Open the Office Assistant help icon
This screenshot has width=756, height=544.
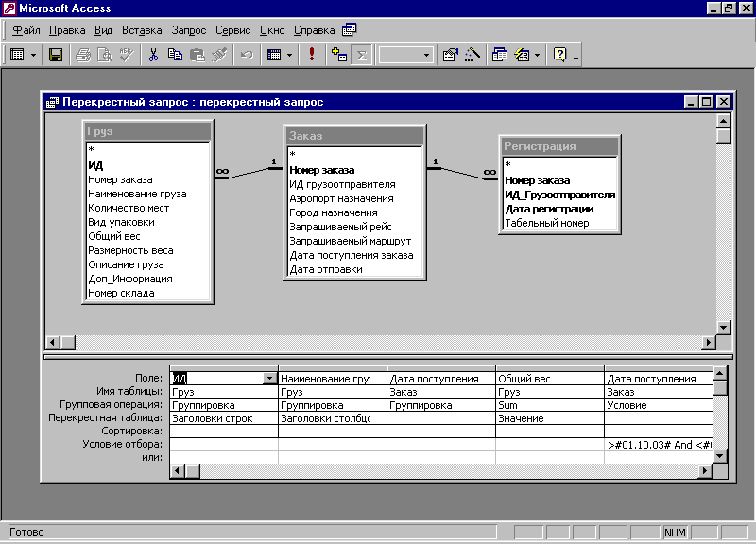559,55
